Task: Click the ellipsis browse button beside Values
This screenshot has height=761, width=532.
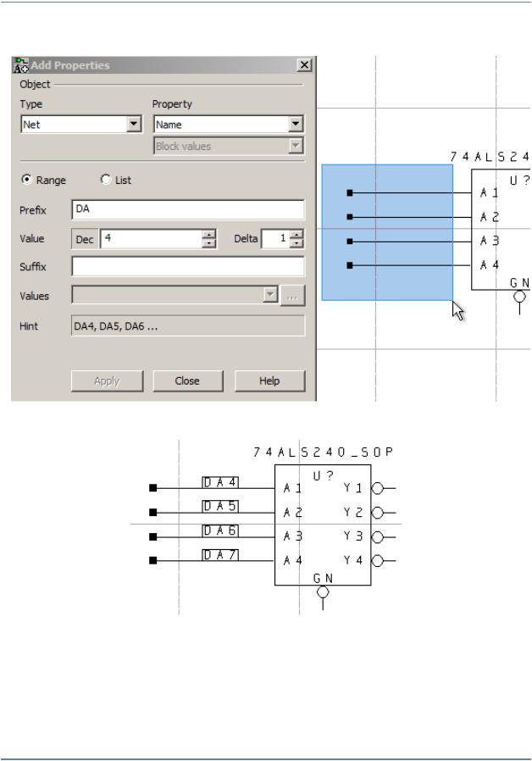Action: (x=292, y=296)
